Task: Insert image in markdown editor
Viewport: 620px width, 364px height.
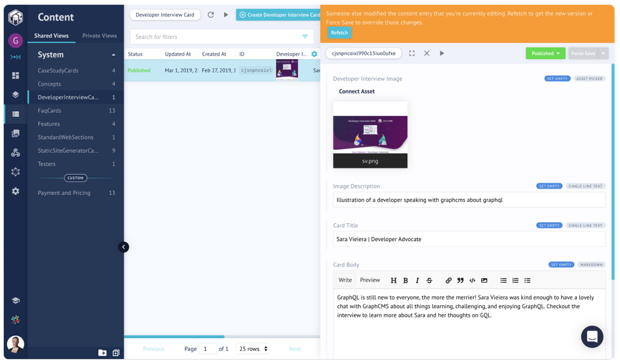Action: click(484, 281)
